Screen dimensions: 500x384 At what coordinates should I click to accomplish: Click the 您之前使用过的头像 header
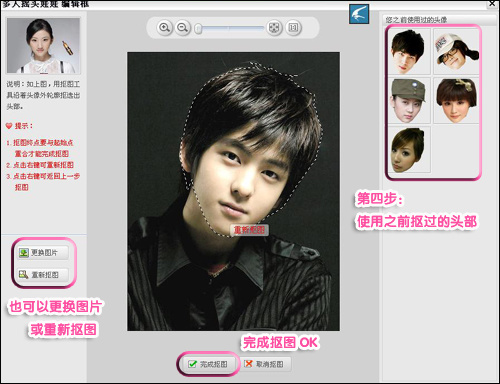click(416, 20)
